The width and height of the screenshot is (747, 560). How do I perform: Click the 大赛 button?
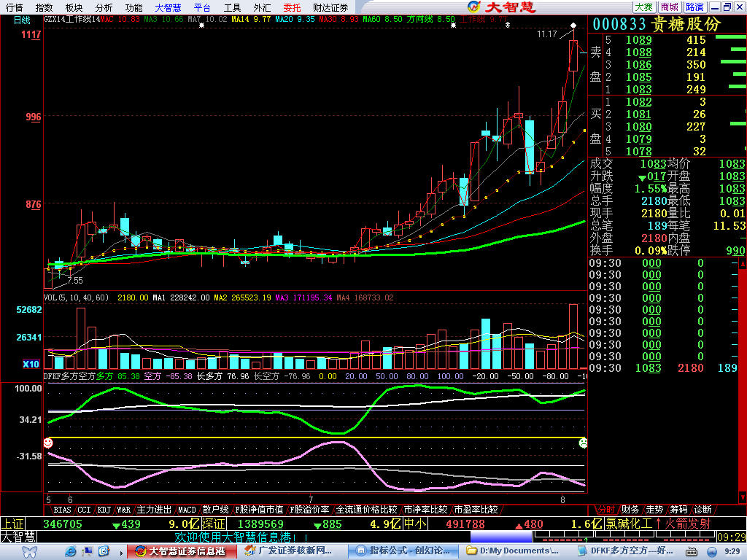[644, 7]
